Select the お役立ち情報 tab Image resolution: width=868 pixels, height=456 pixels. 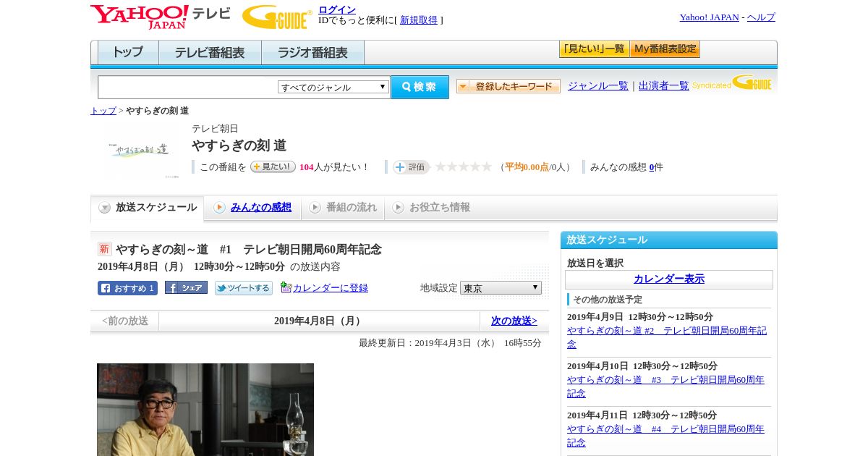[x=431, y=208]
